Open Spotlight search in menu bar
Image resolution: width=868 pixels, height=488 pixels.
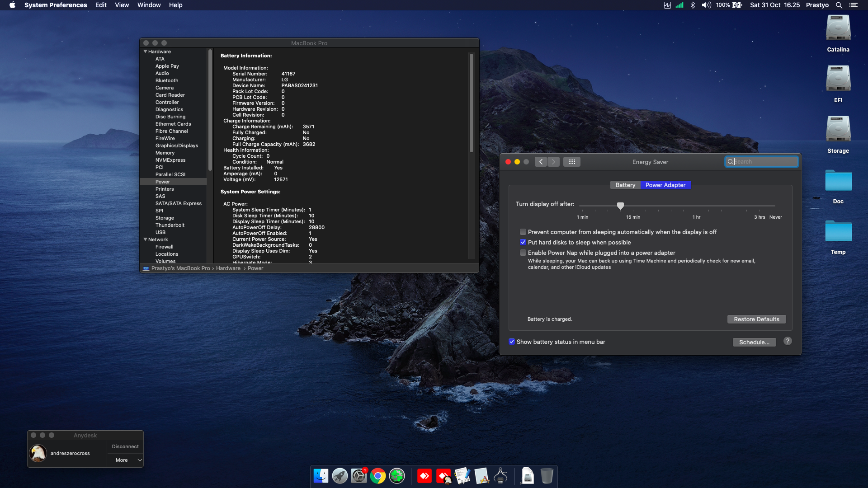tap(839, 5)
